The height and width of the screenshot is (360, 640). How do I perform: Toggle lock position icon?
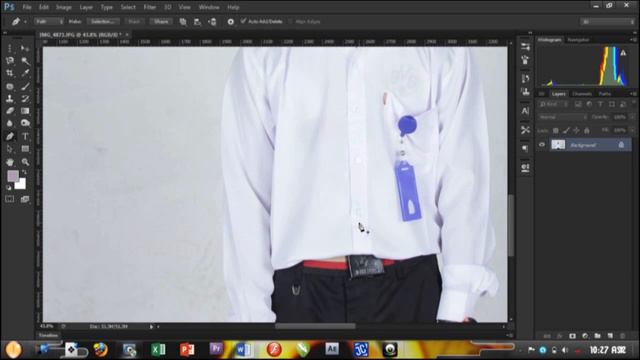pos(576,131)
